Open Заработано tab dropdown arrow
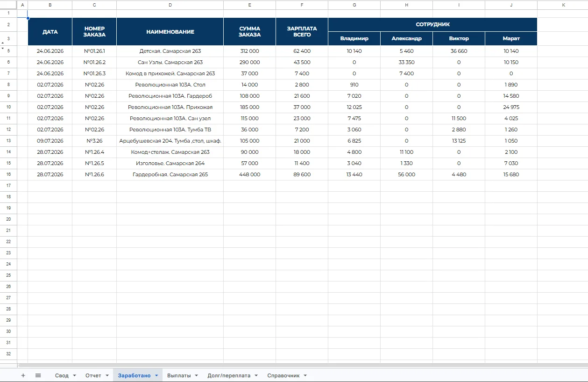This screenshot has height=382, width=588. tap(156, 375)
